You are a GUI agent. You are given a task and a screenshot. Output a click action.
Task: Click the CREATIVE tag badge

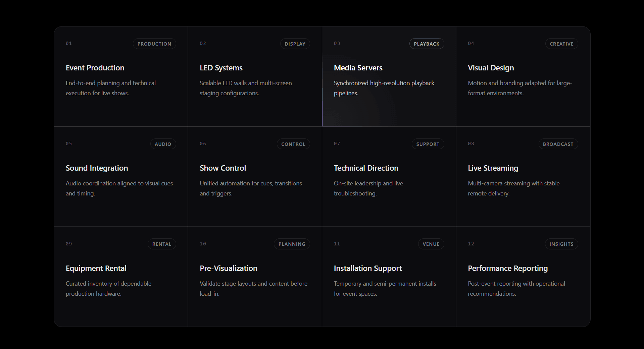coord(561,44)
